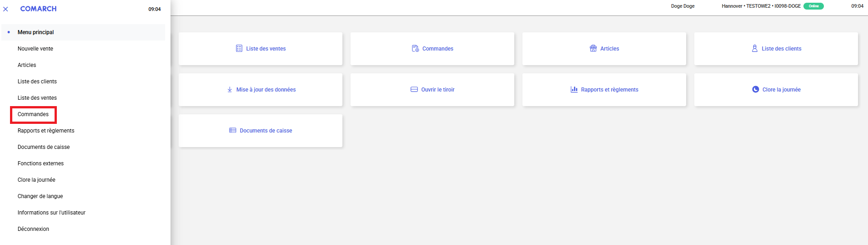Viewport: 868px width, 245px height.
Task: Click the Liste des clients person icon
Action: [x=755, y=48]
